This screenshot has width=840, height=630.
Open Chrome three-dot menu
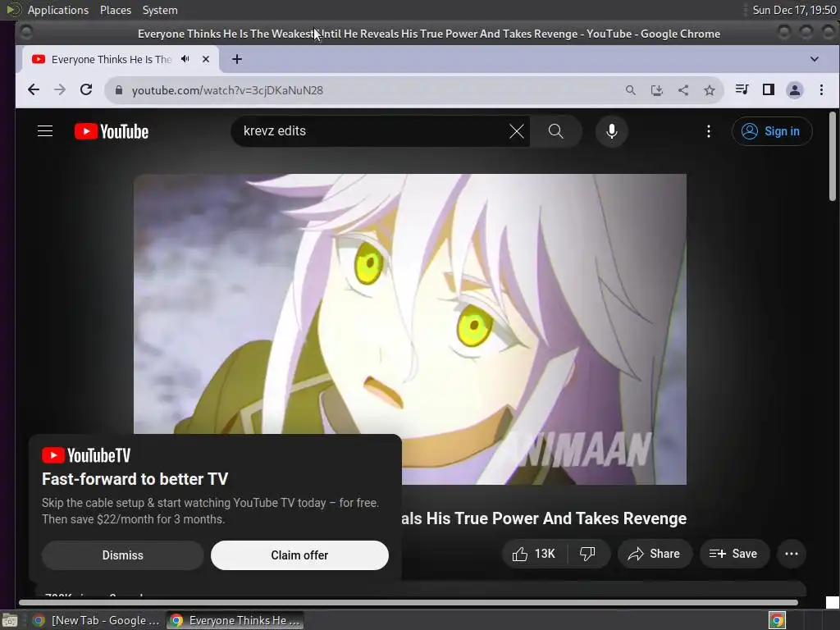[x=821, y=90]
